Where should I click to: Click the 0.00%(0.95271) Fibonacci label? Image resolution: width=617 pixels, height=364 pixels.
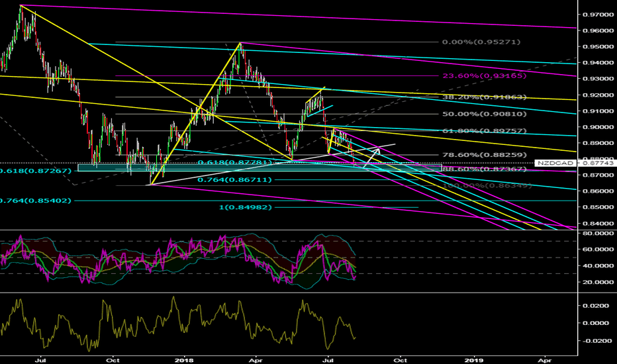pyautogui.click(x=481, y=42)
